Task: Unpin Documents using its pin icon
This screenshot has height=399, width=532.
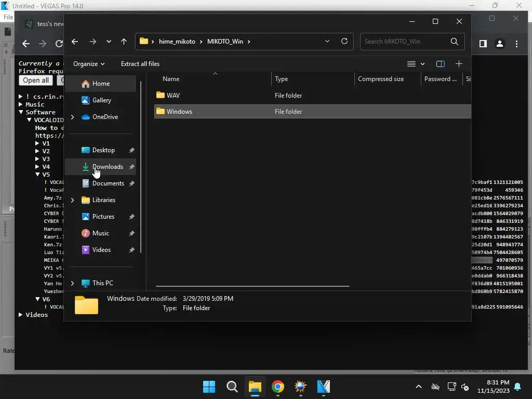Action: [x=131, y=183]
